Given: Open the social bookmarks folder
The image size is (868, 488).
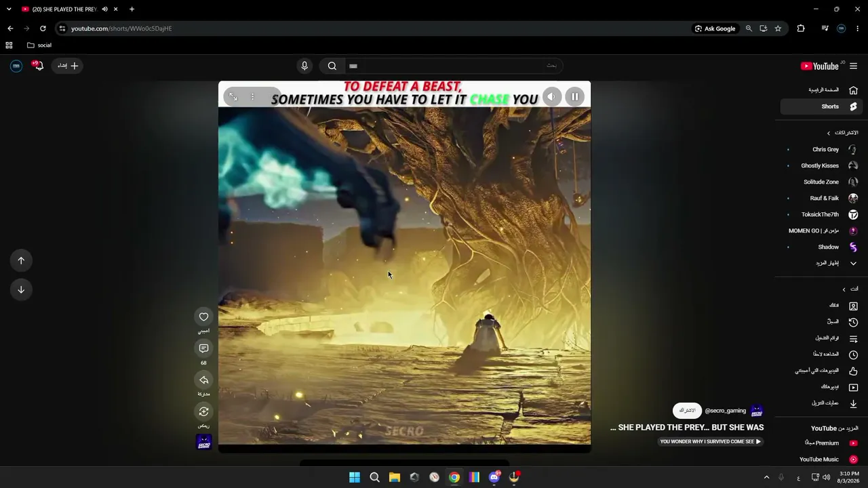Looking at the screenshot, I should 39,45.
